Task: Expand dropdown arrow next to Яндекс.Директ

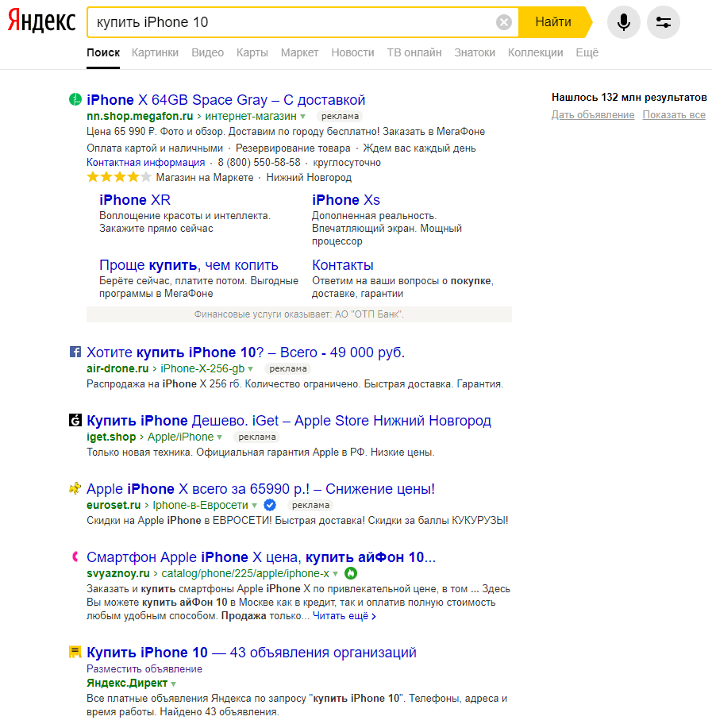Action: 173,684
